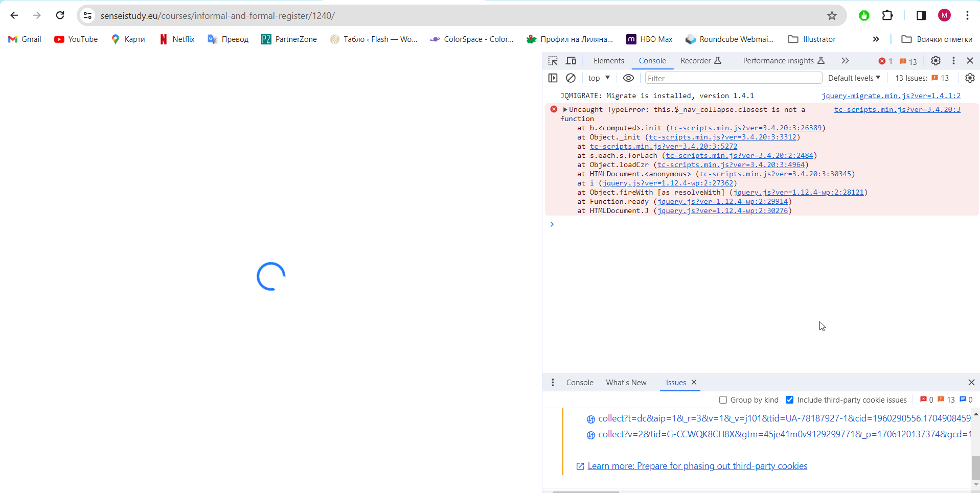980x493 pixels.
Task: Open jquery.js 2:30276 stack link
Action: pyautogui.click(x=723, y=210)
